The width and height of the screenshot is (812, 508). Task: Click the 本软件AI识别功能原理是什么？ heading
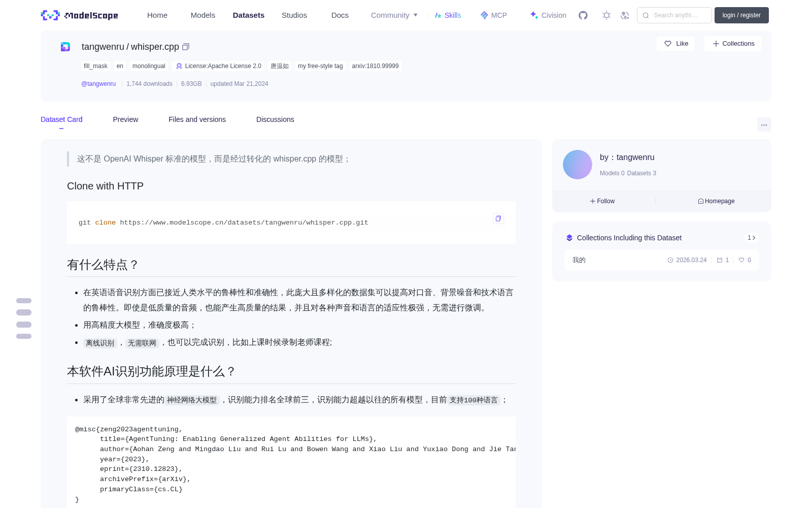tap(151, 371)
